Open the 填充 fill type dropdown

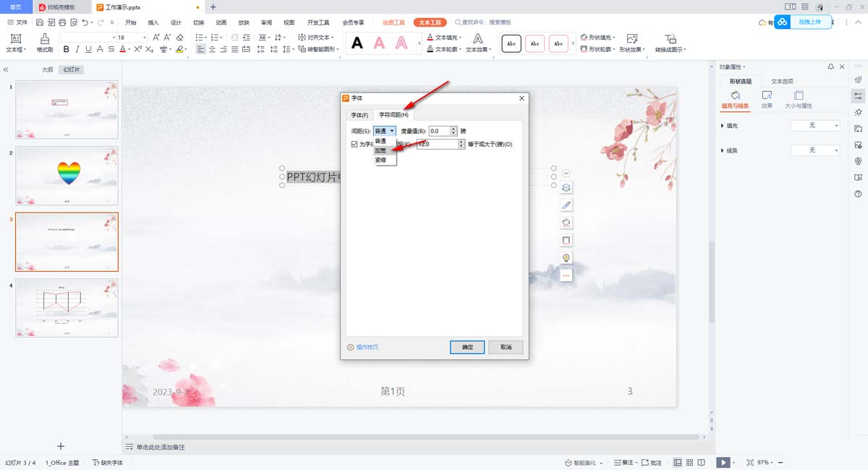click(x=815, y=126)
